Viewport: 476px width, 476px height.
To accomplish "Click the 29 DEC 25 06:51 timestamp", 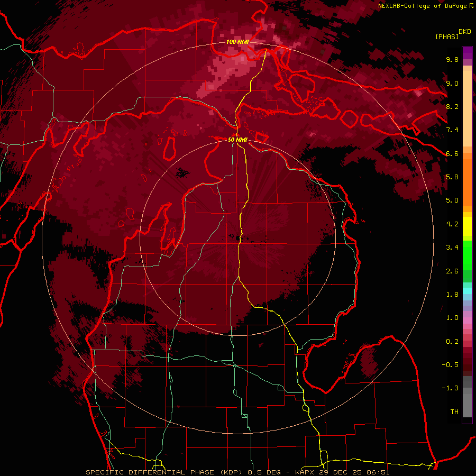I will point(354,472).
